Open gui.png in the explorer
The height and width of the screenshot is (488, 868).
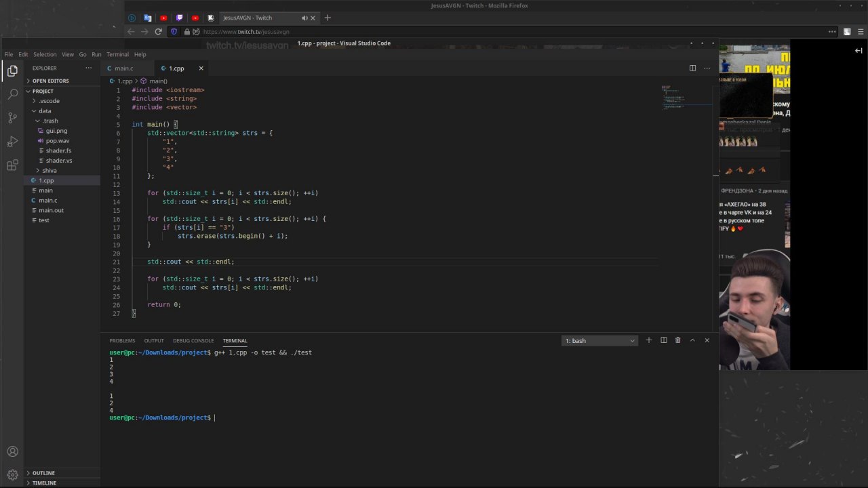(62, 130)
